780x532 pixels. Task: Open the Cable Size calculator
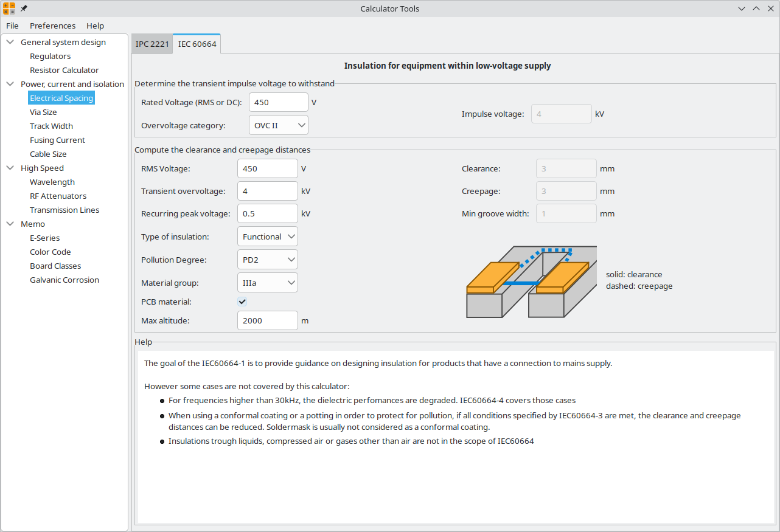point(48,154)
